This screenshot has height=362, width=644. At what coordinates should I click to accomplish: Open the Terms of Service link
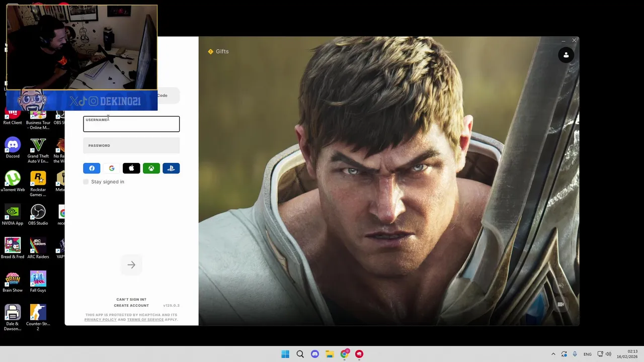(145, 320)
